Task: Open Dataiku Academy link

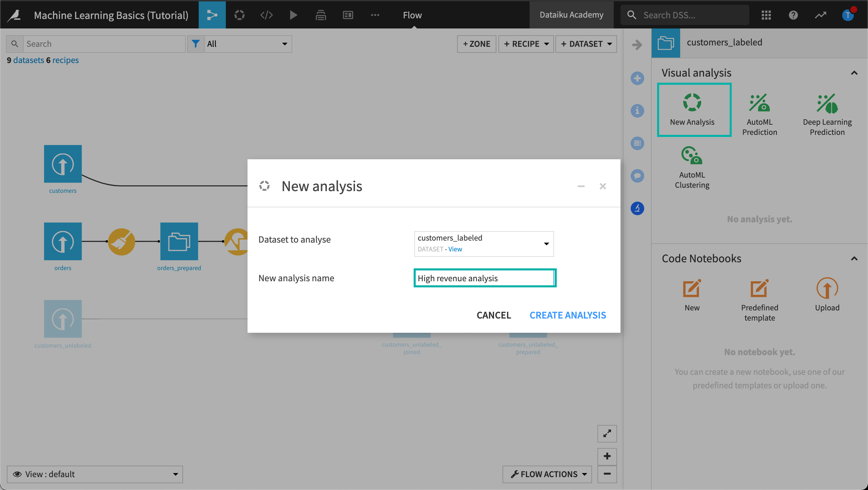Action: (x=572, y=15)
